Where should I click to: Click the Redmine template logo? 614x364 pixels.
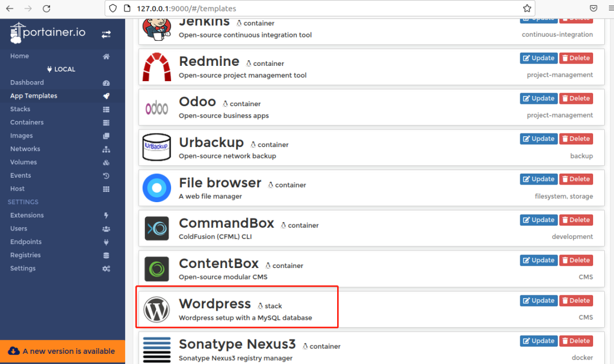[157, 67]
